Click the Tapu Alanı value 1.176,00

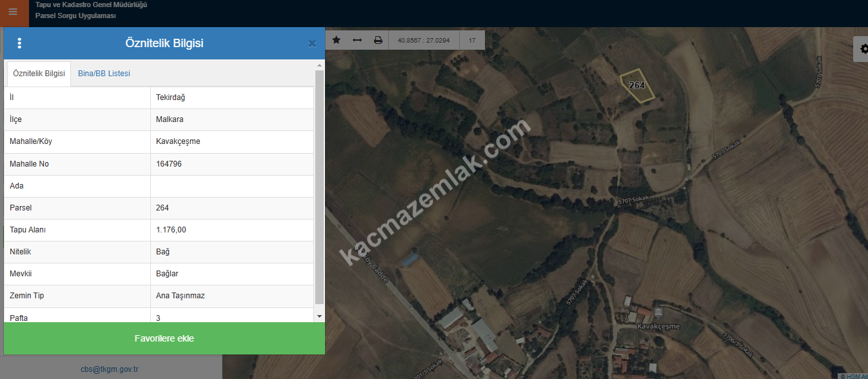[171, 230]
